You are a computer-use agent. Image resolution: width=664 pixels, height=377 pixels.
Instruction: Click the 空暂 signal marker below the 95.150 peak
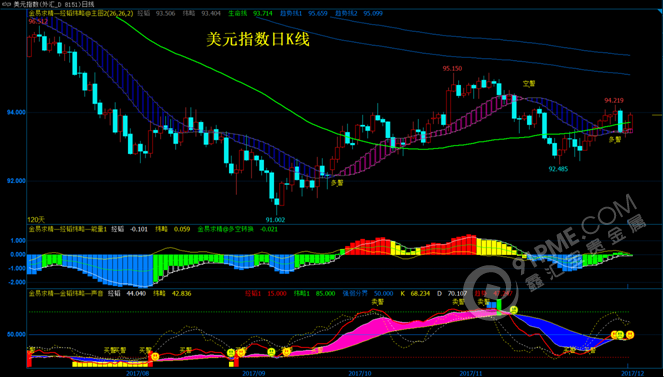pos(529,84)
